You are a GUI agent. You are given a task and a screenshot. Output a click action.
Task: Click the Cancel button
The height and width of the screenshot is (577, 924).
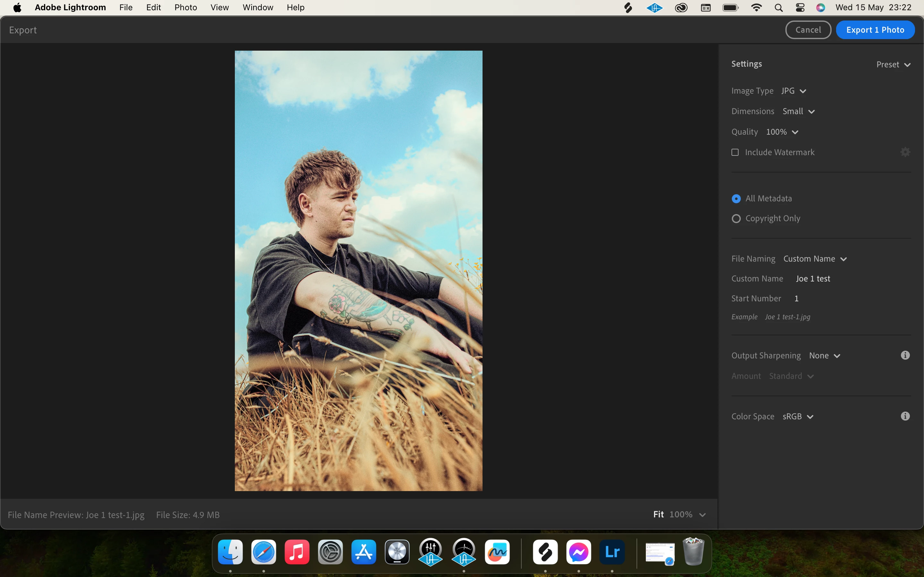(x=808, y=30)
